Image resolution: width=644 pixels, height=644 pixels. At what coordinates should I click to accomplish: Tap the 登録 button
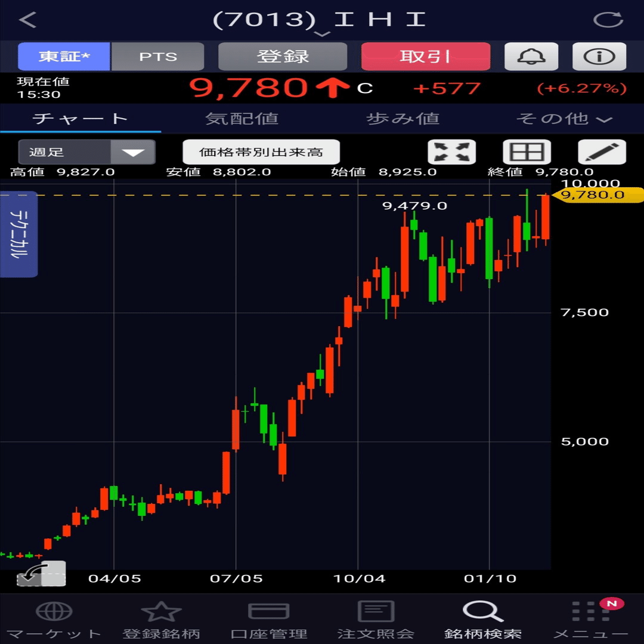[283, 56]
